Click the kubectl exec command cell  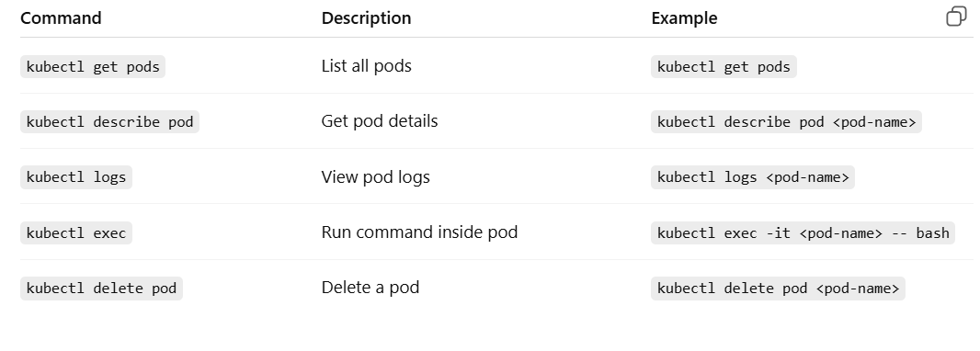pos(76,233)
